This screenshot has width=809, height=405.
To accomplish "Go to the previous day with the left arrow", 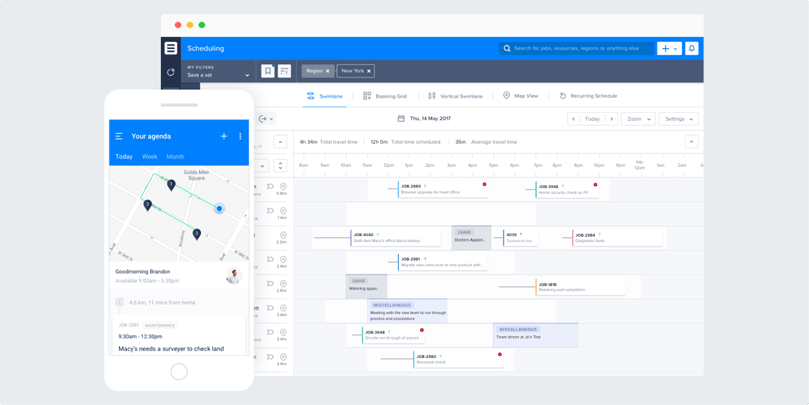I will (x=573, y=119).
